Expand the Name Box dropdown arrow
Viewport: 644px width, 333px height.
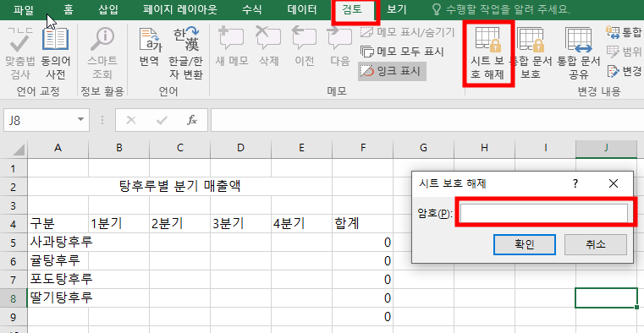pyautogui.click(x=80, y=120)
